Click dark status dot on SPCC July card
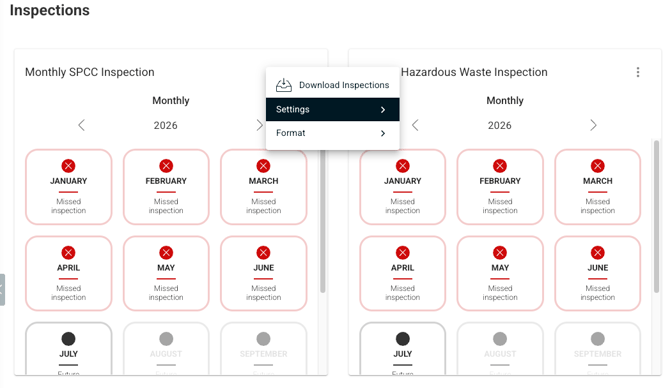The height and width of the screenshot is (388, 670). [68, 339]
